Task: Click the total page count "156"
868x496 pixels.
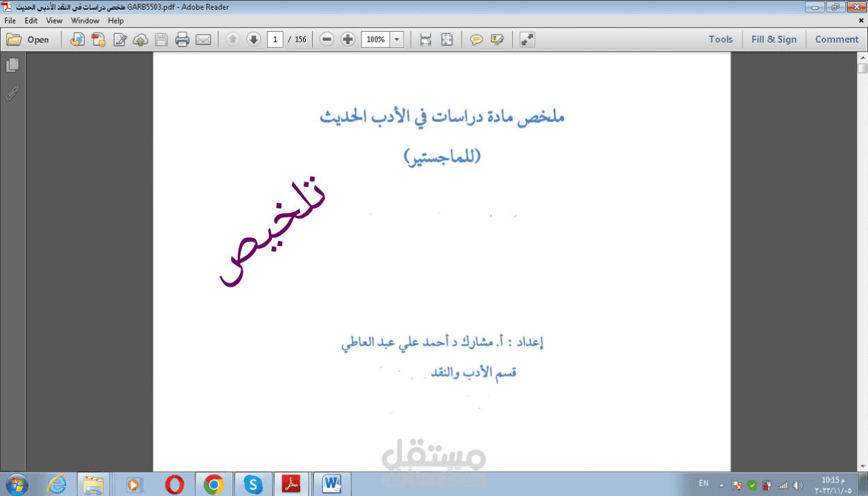Action: click(300, 39)
